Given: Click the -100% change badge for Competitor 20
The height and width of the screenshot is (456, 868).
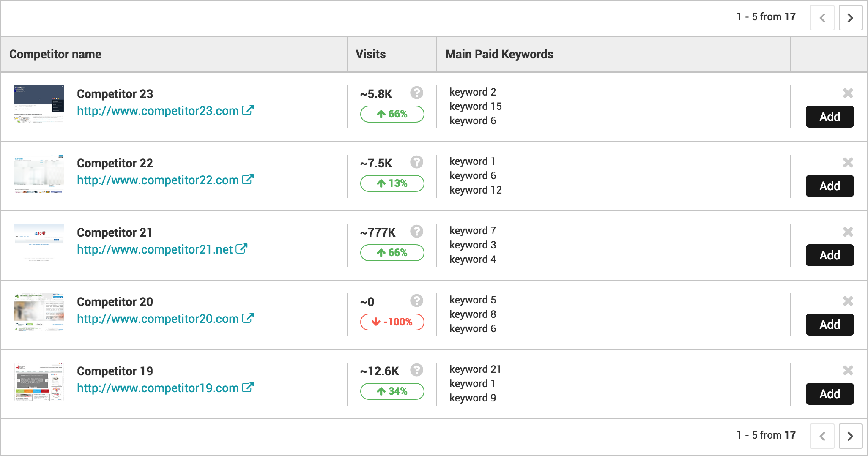Looking at the screenshot, I should [392, 322].
